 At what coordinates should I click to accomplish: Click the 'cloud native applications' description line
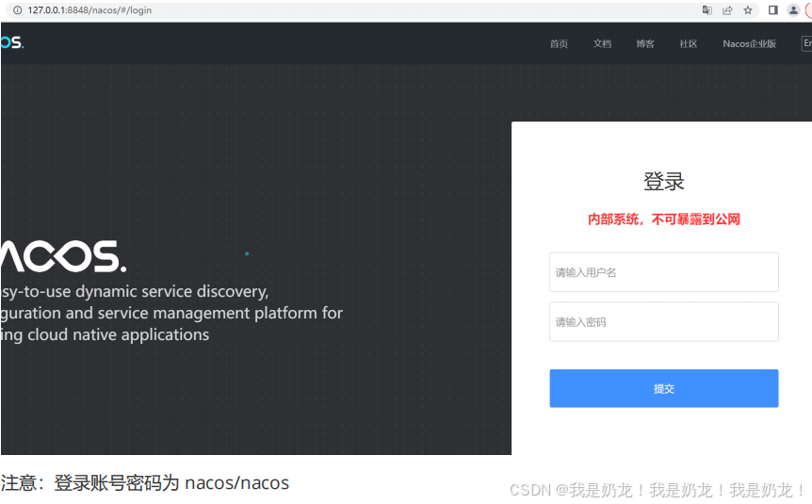(105, 335)
